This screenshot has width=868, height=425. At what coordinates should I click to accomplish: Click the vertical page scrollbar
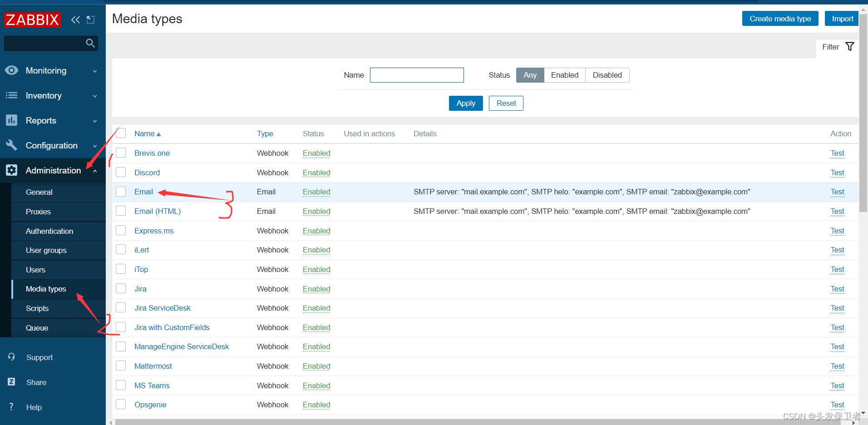863,114
